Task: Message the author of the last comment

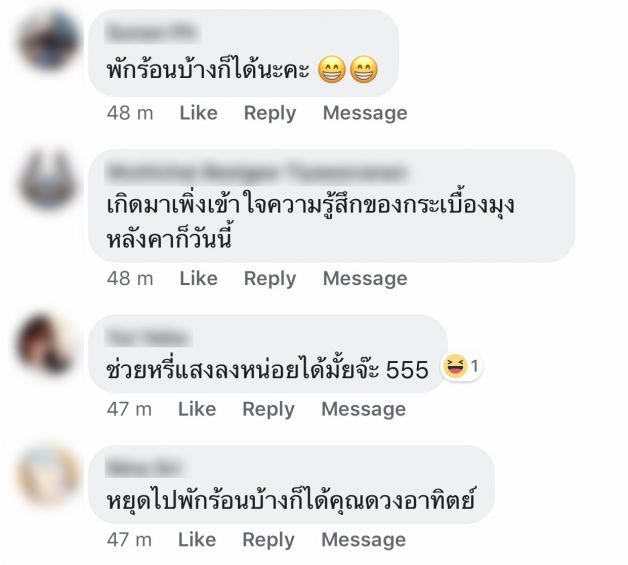Action: [x=363, y=540]
